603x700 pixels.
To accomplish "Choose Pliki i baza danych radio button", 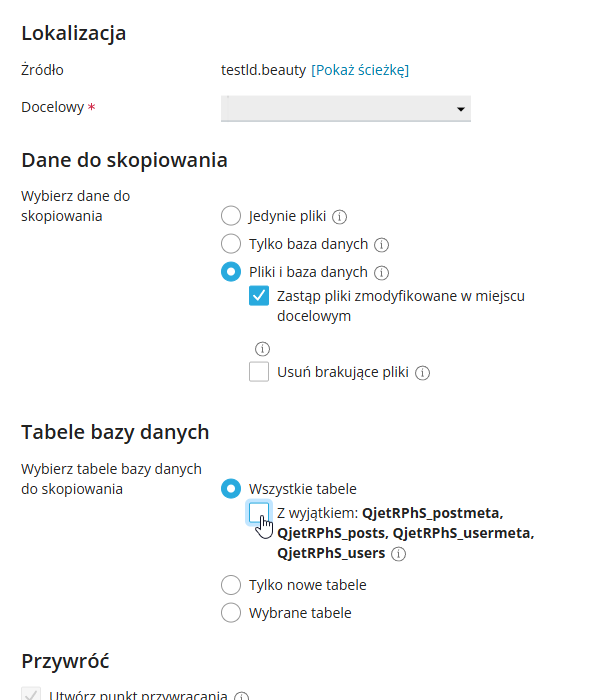I will click(231, 272).
